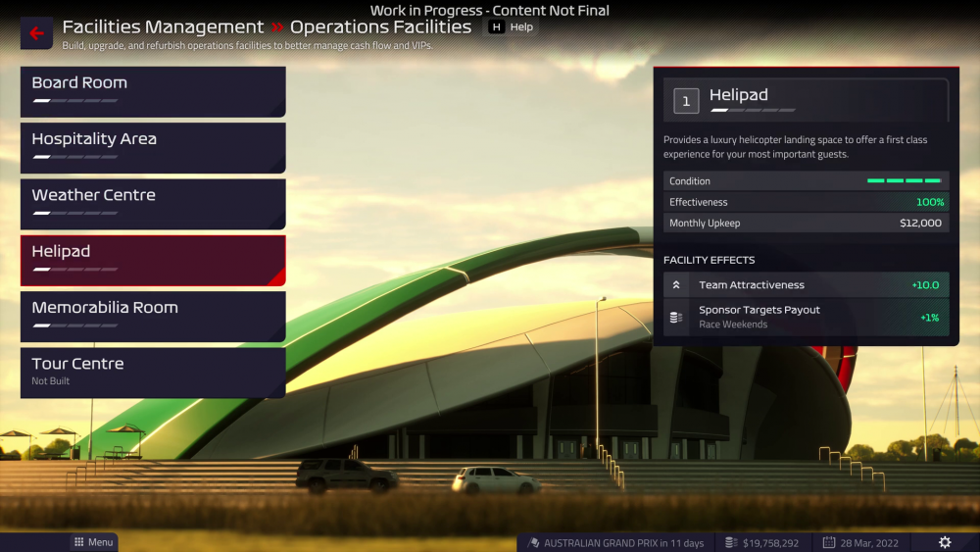Image resolution: width=980 pixels, height=552 pixels.
Task: Click the 28 Mar, 2022 date
Action: (x=869, y=542)
